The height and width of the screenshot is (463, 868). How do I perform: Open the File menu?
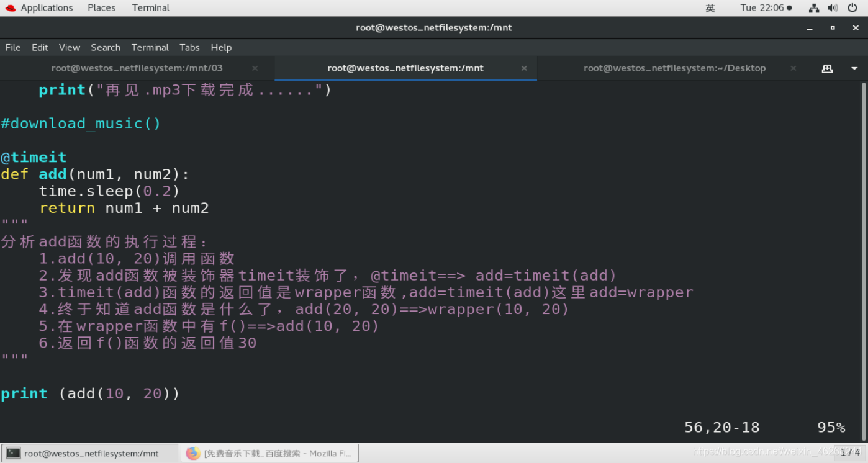[13, 47]
